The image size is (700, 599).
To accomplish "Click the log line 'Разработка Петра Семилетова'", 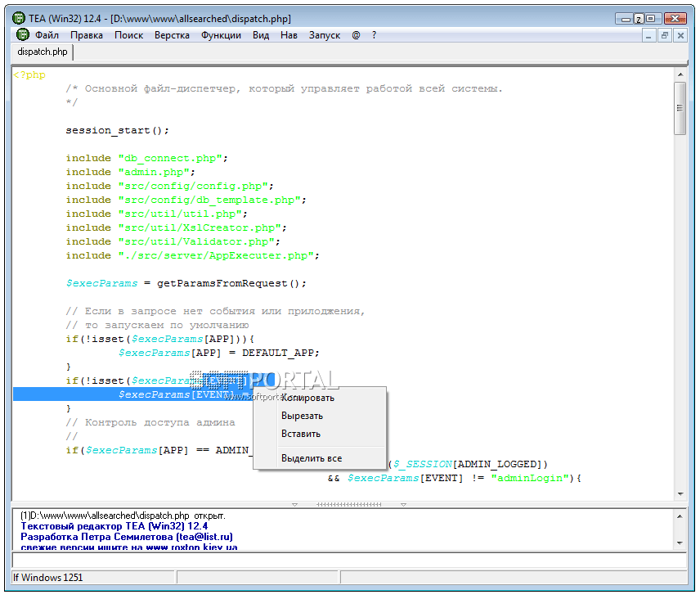I will point(127,537).
